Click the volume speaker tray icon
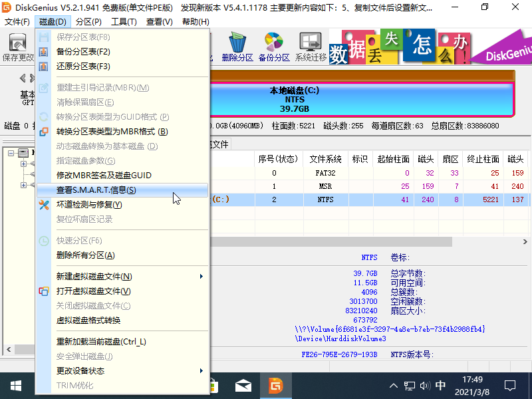The width and height of the screenshot is (532, 399). 425,385
